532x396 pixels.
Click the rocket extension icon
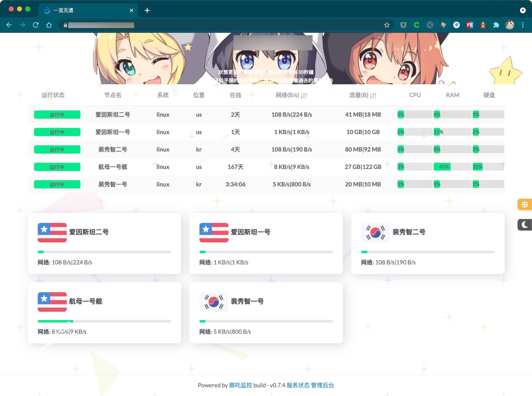pos(456,25)
